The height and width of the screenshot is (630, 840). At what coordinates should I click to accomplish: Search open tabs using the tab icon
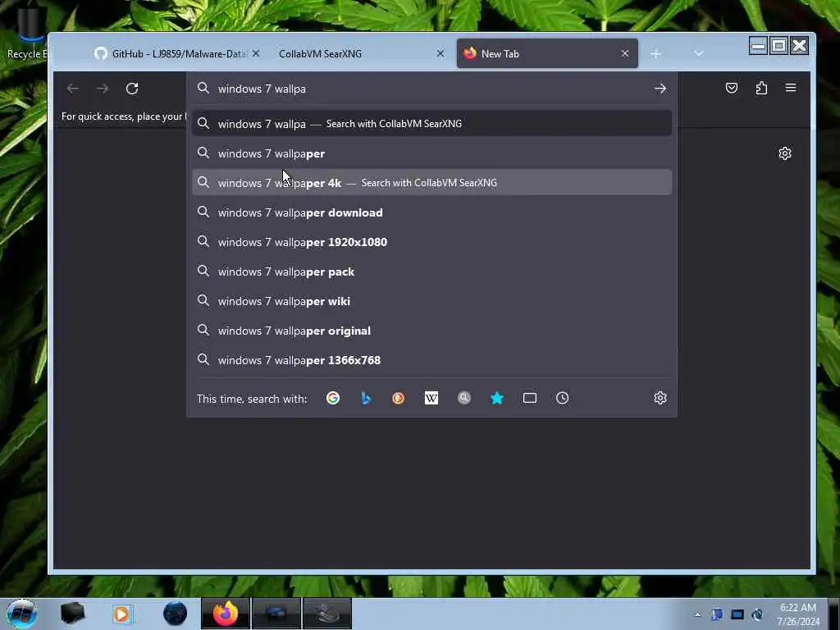pos(530,398)
